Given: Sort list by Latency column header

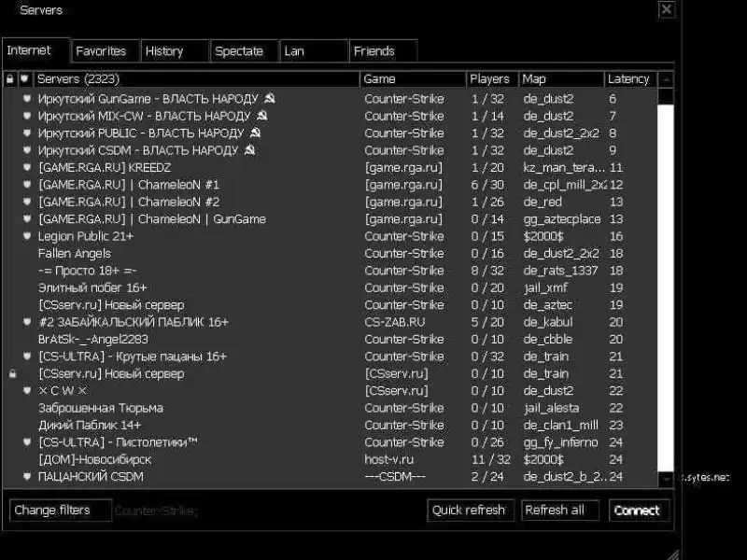Looking at the screenshot, I should click(631, 79).
